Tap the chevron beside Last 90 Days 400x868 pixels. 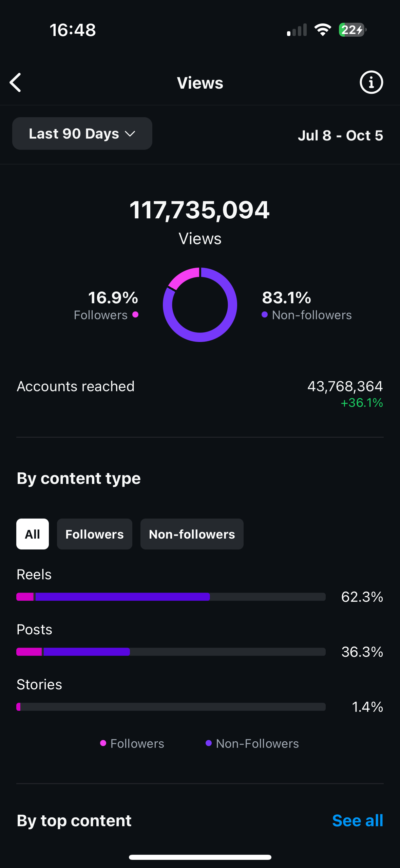(130, 134)
